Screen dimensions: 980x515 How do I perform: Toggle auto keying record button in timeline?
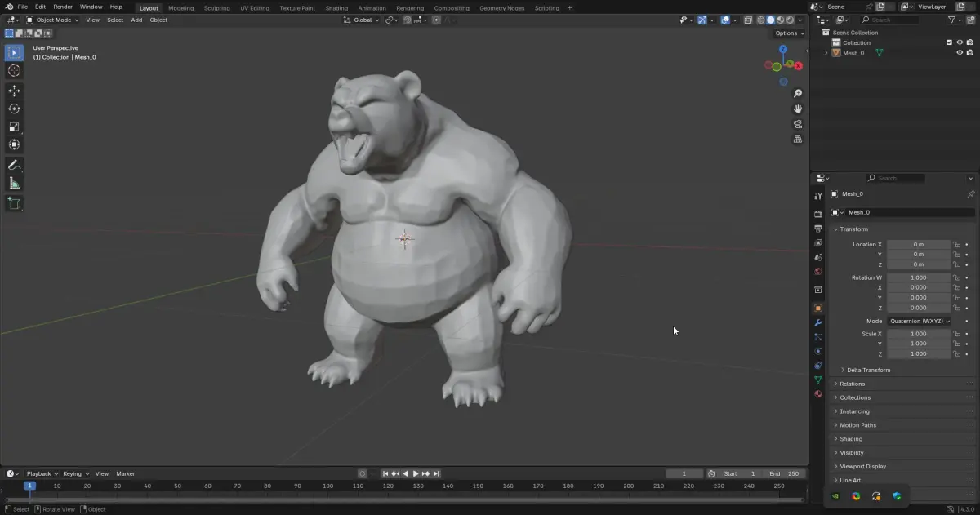tap(363, 473)
